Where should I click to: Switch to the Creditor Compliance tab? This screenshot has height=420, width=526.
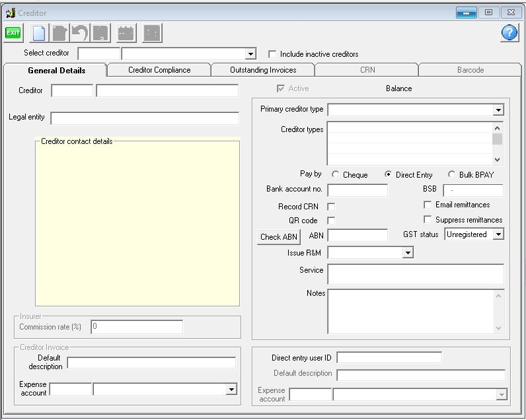click(x=159, y=70)
